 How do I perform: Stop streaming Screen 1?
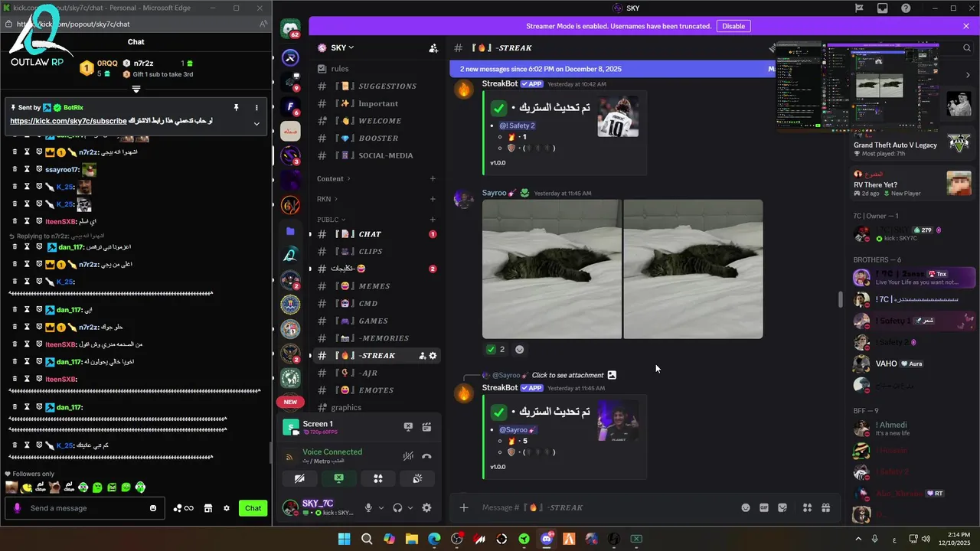coord(408,427)
